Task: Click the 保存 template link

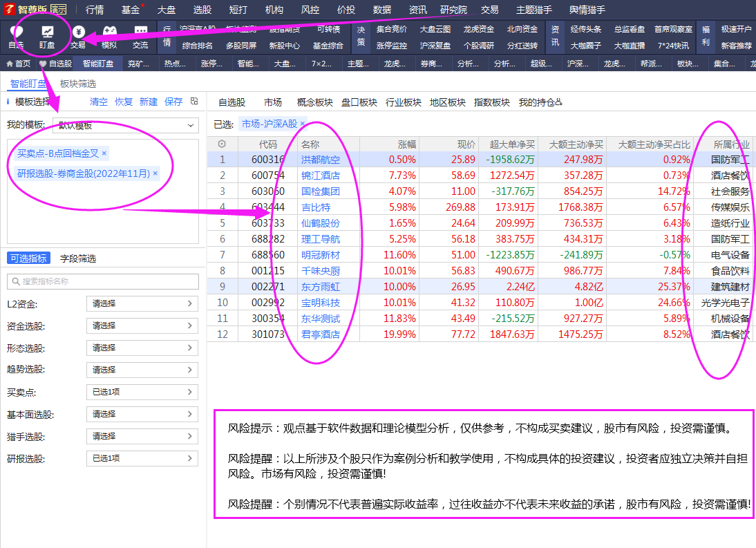Action: 173,102
